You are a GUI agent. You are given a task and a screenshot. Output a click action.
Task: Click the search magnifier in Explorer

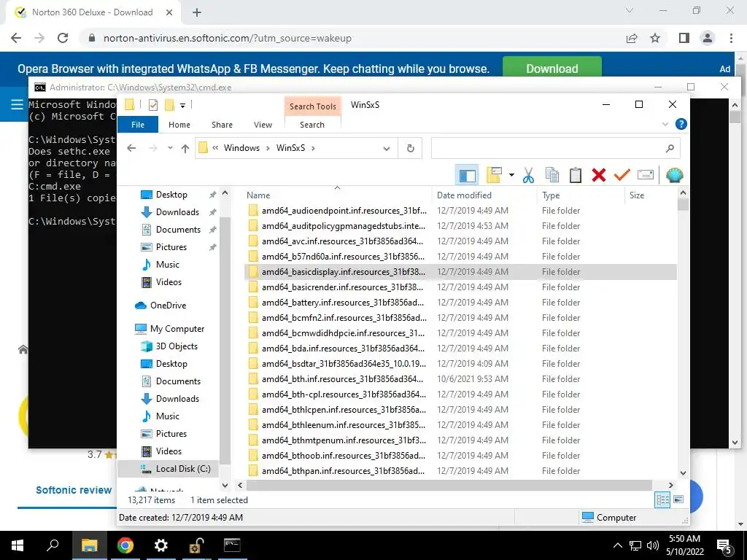point(670,149)
